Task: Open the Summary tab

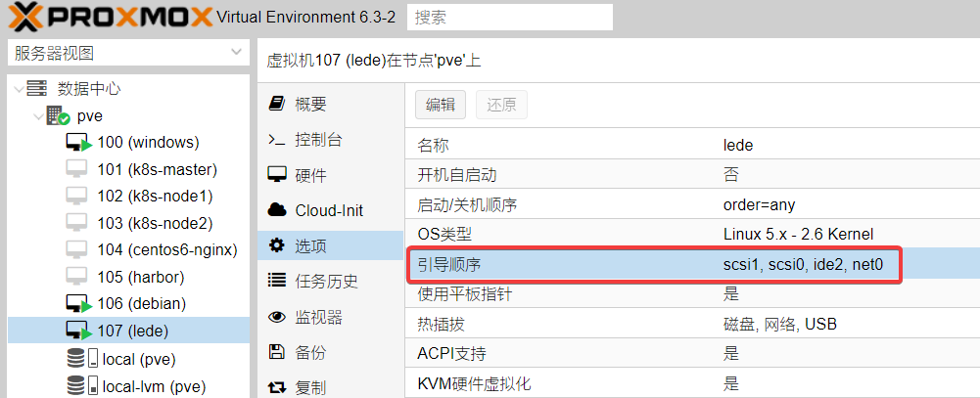Action: pos(310,105)
